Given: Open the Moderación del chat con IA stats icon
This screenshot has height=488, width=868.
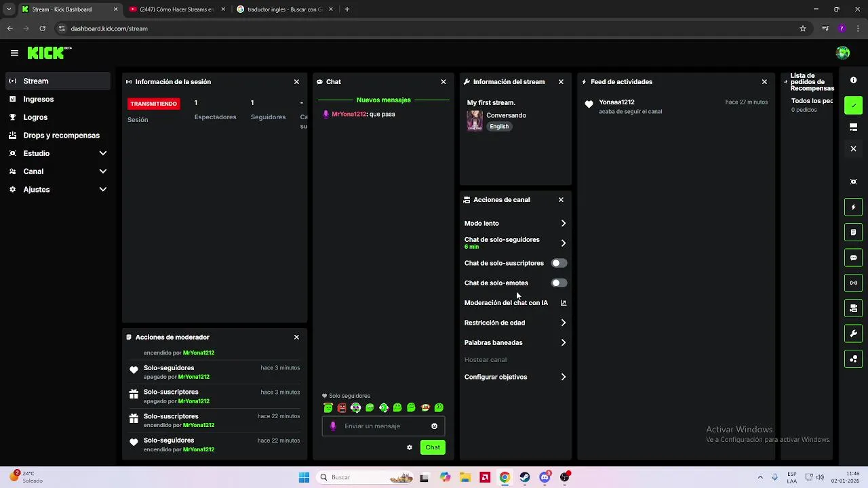Looking at the screenshot, I should pyautogui.click(x=563, y=303).
